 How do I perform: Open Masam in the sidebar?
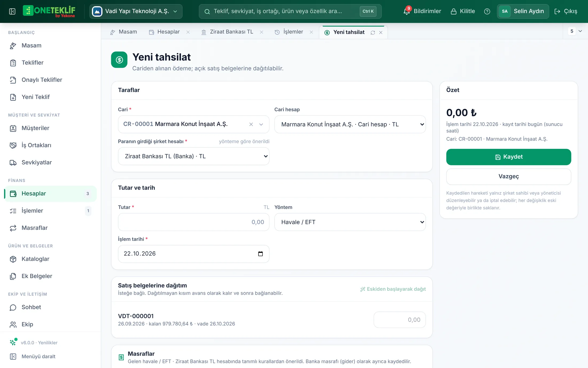(x=50, y=45)
